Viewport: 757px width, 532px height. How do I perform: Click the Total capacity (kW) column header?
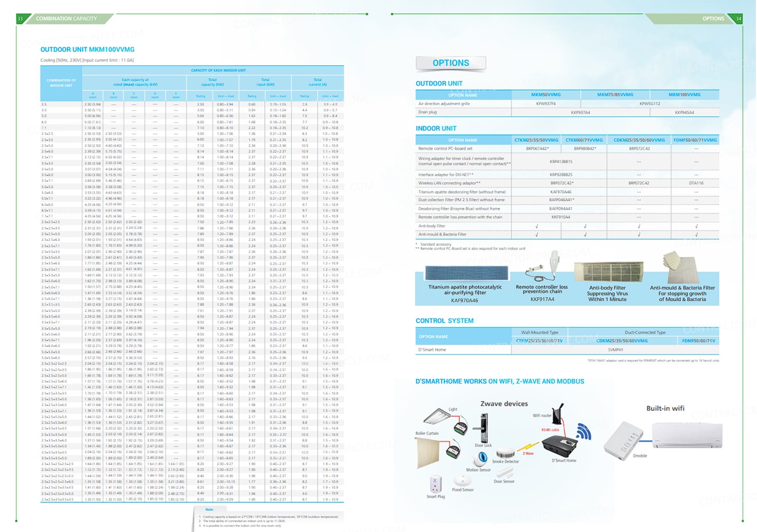pos(212,82)
